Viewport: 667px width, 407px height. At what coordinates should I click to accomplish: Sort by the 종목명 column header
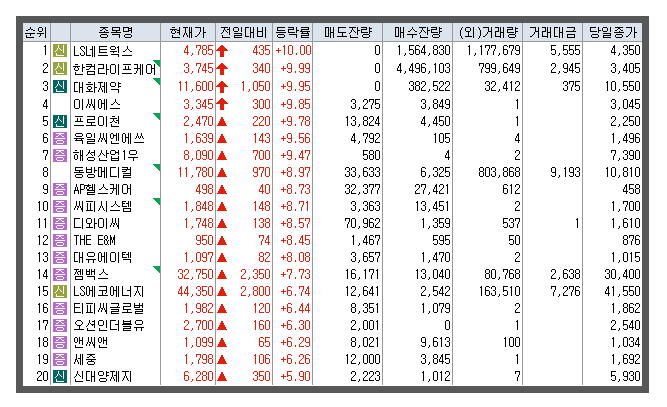click(x=116, y=32)
